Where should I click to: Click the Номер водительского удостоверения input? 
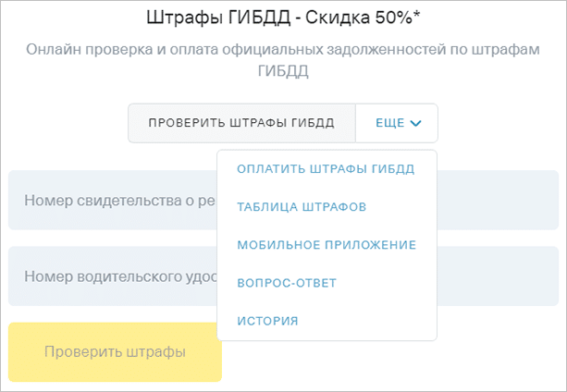(111, 276)
